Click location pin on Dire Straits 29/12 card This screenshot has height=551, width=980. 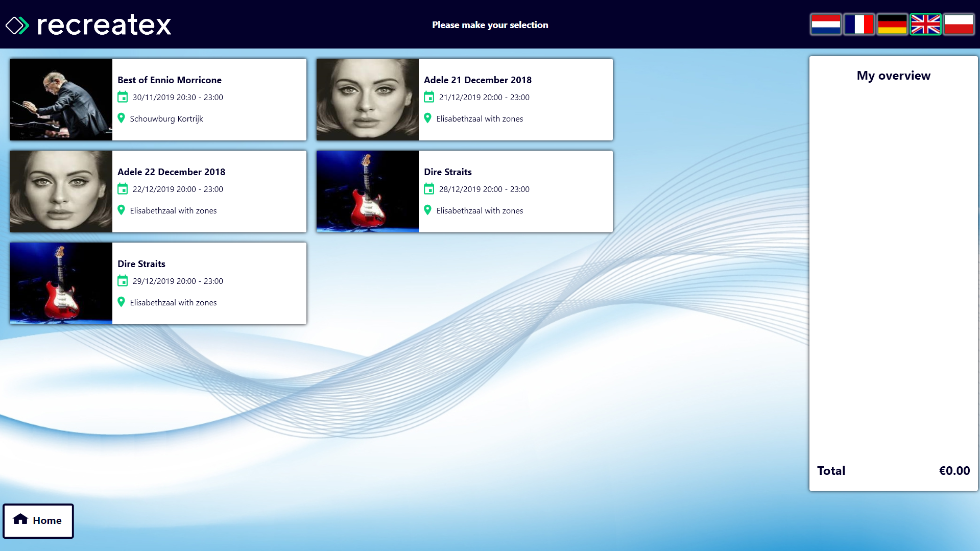[121, 302]
